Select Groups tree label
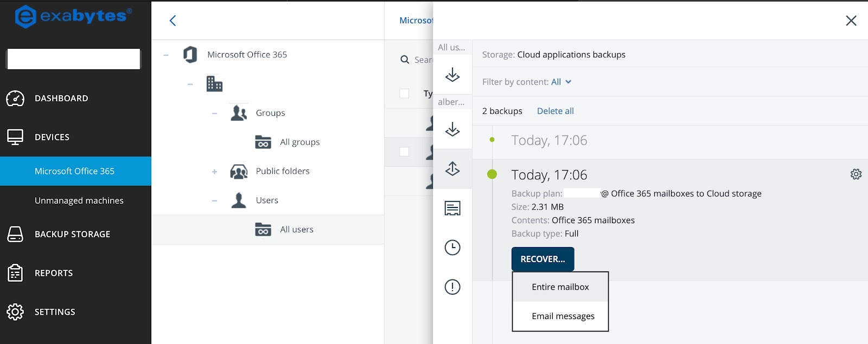868x344 pixels. pos(270,113)
